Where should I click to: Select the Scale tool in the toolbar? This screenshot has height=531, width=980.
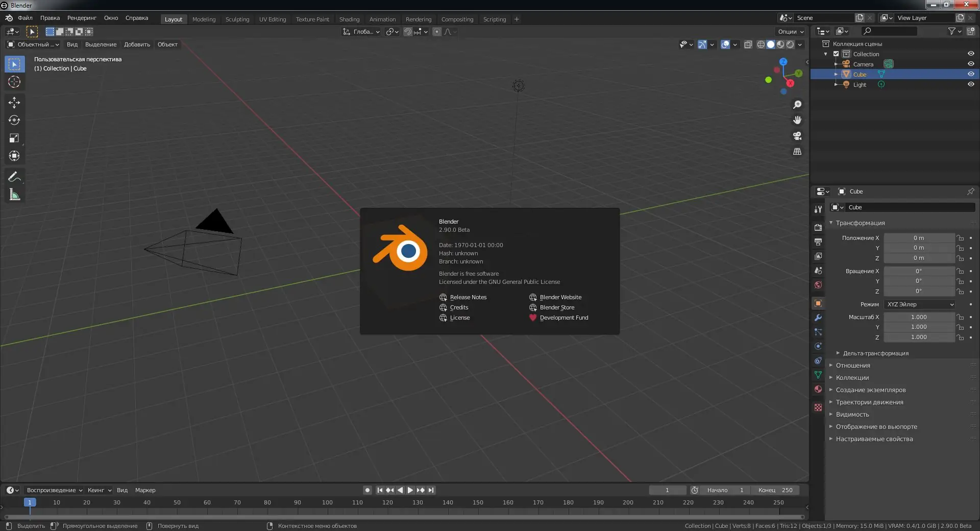14,138
